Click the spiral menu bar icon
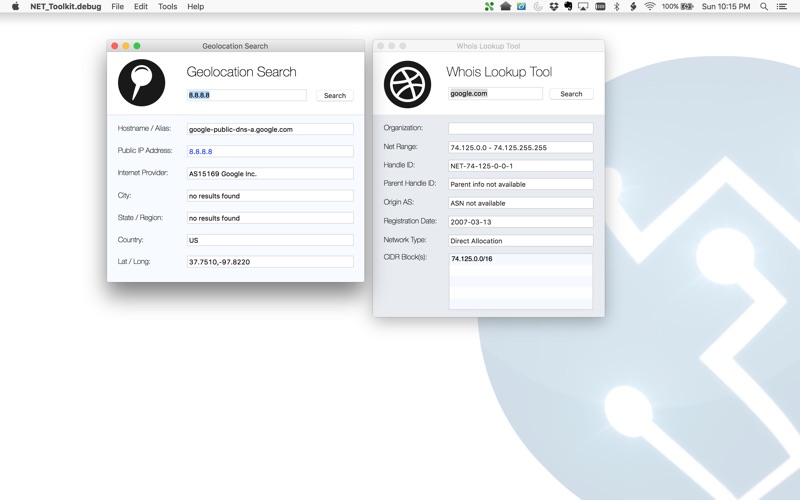 (538, 7)
